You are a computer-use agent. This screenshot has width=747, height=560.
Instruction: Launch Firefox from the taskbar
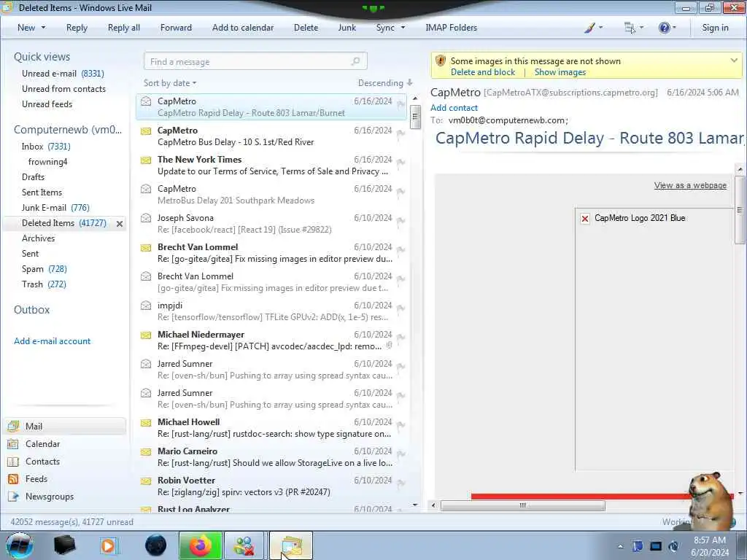click(201, 545)
